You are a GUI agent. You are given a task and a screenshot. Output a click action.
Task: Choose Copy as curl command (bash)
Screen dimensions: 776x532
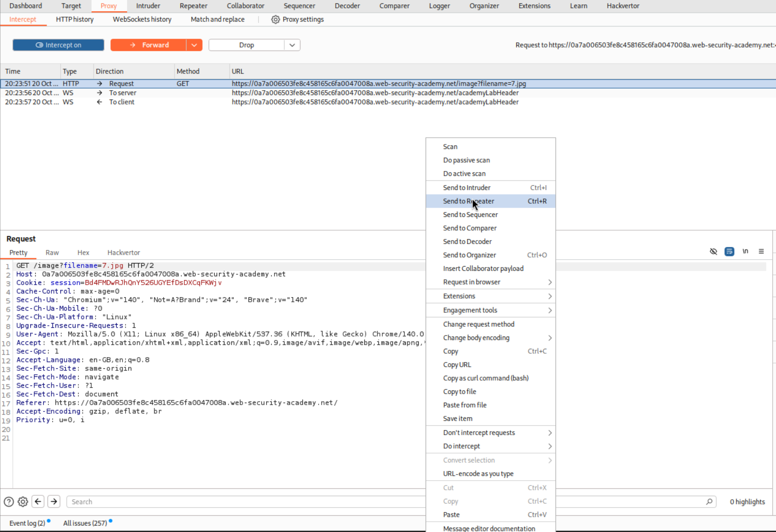point(485,378)
